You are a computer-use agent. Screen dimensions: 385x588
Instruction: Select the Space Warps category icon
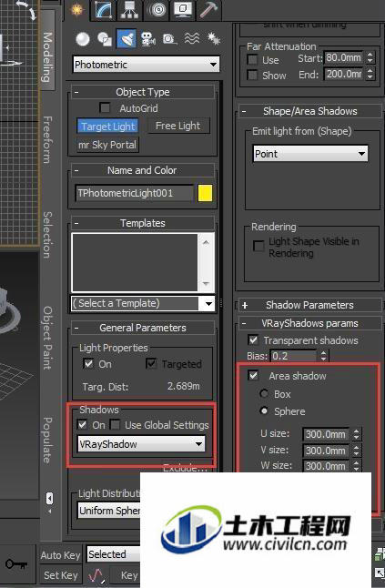click(x=192, y=39)
